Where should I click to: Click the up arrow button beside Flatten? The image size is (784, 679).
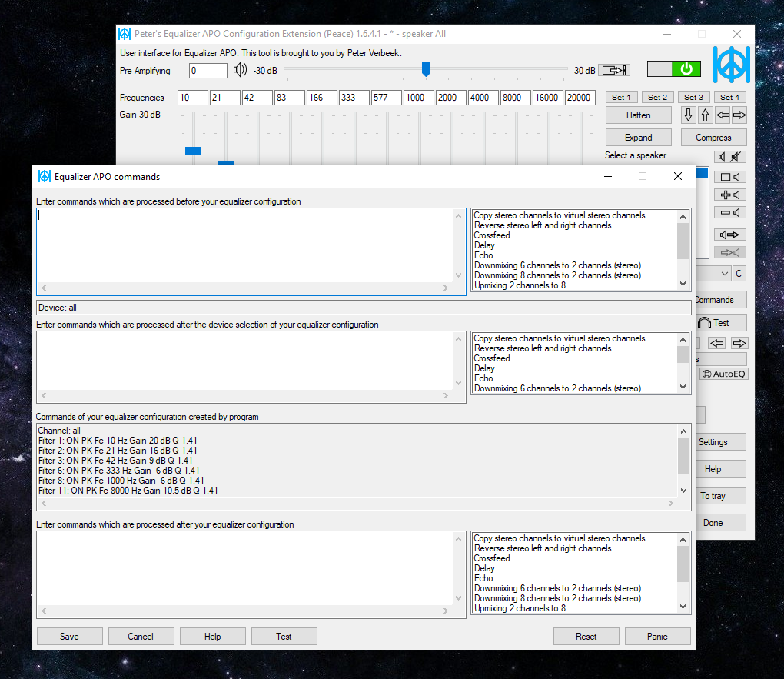705,115
